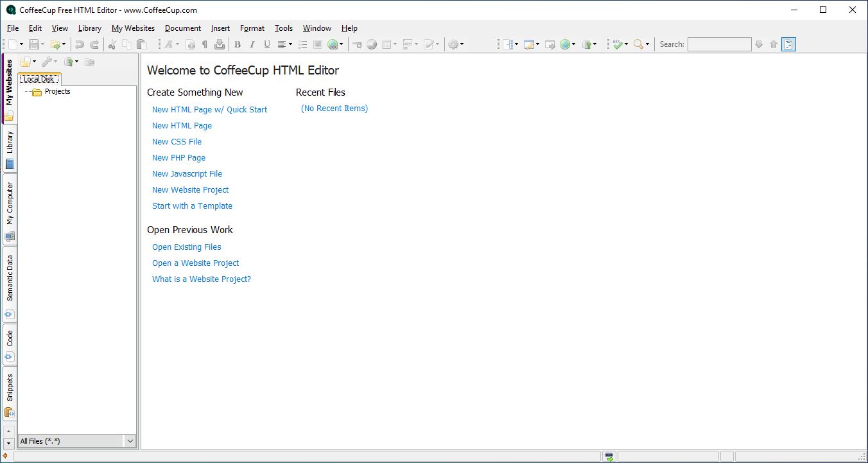Open dropdown arrow next to Open folder icon
The height and width of the screenshot is (463, 868).
[x=64, y=44]
